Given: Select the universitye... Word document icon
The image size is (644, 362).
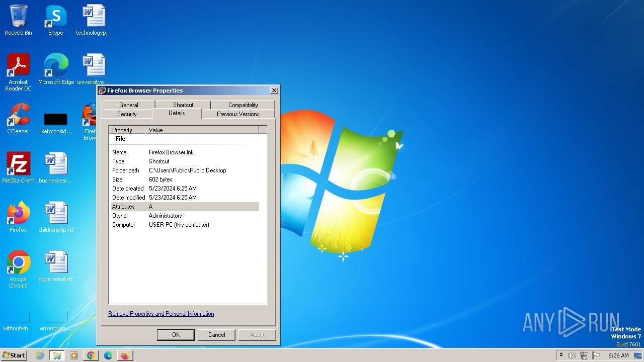Looking at the screenshot, I should click(94, 69).
